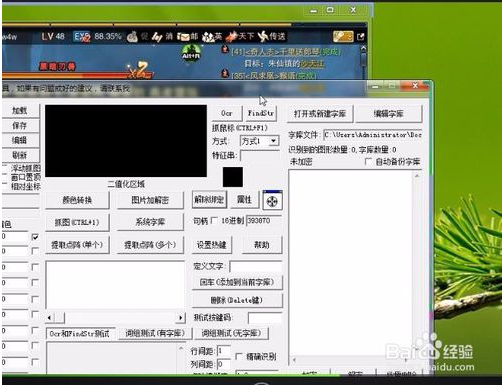Click the quest icon beside [35] quest
502x386 pixels.
225,73
